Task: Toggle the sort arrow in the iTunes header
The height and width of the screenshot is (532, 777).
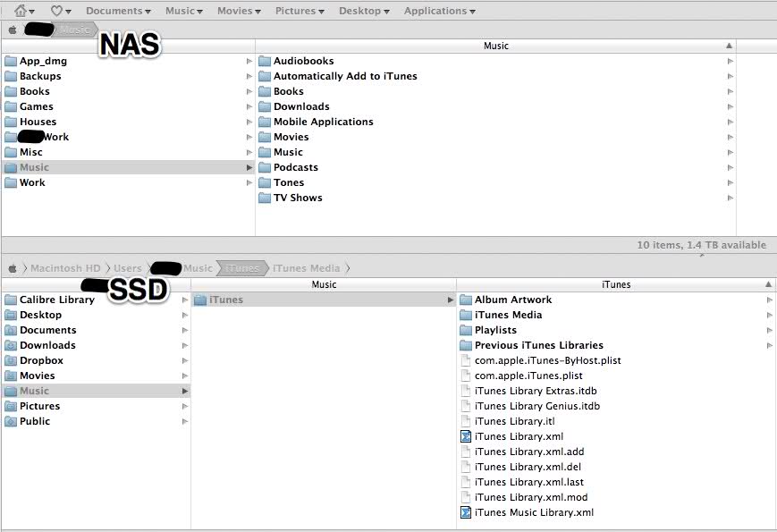Action: (768, 284)
